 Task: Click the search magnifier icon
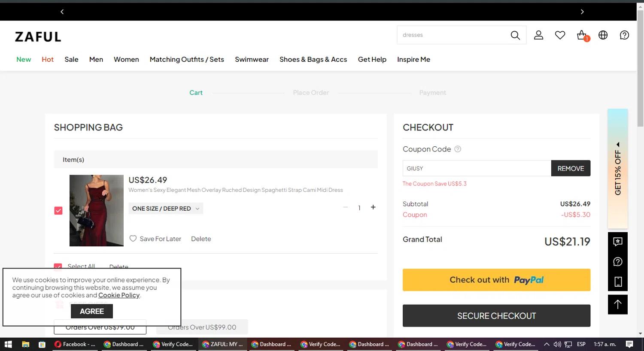(x=515, y=35)
